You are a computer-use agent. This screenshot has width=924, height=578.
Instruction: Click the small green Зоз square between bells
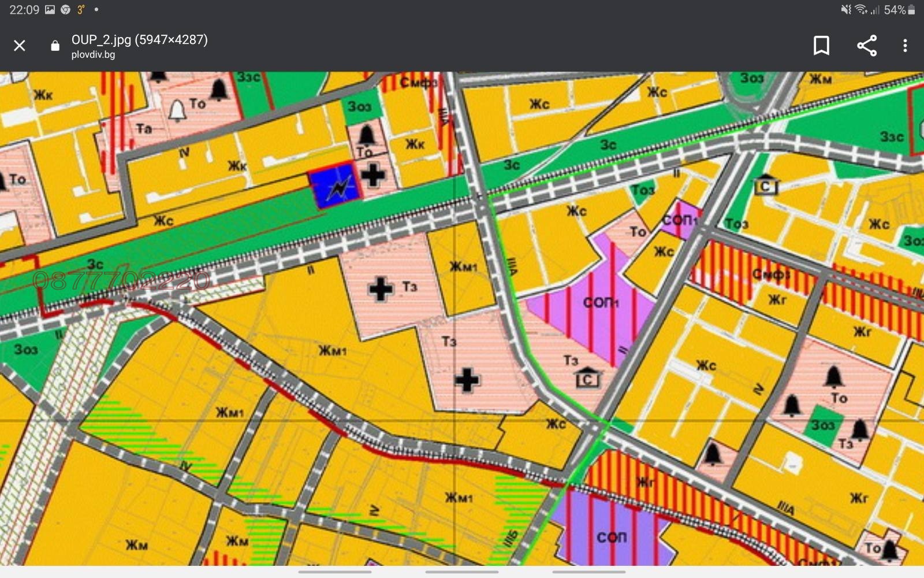pos(822,425)
